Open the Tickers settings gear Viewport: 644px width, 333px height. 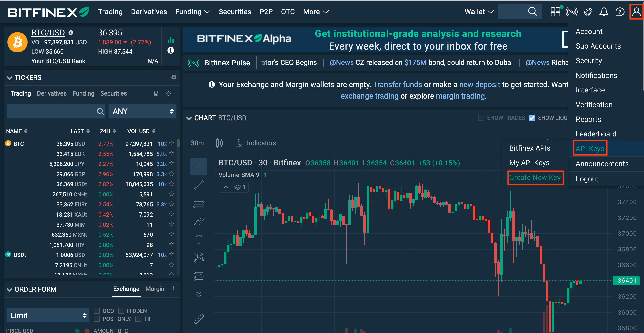174,77
